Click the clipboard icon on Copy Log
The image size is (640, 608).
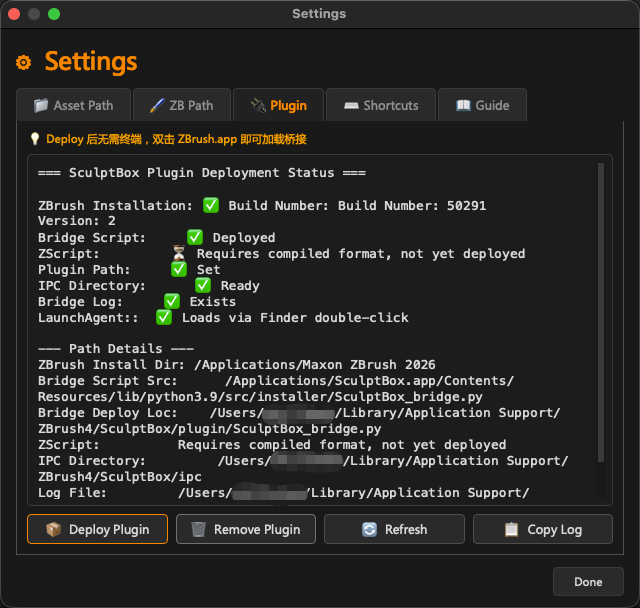511,529
